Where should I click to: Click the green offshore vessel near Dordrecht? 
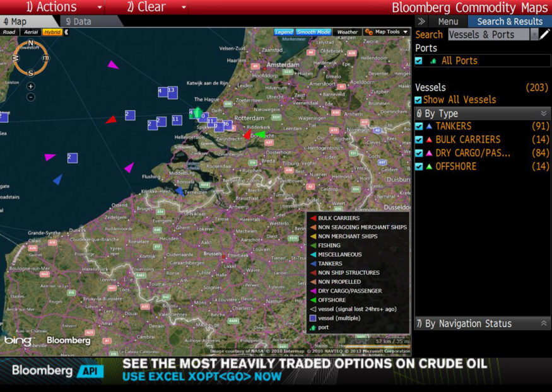point(259,134)
